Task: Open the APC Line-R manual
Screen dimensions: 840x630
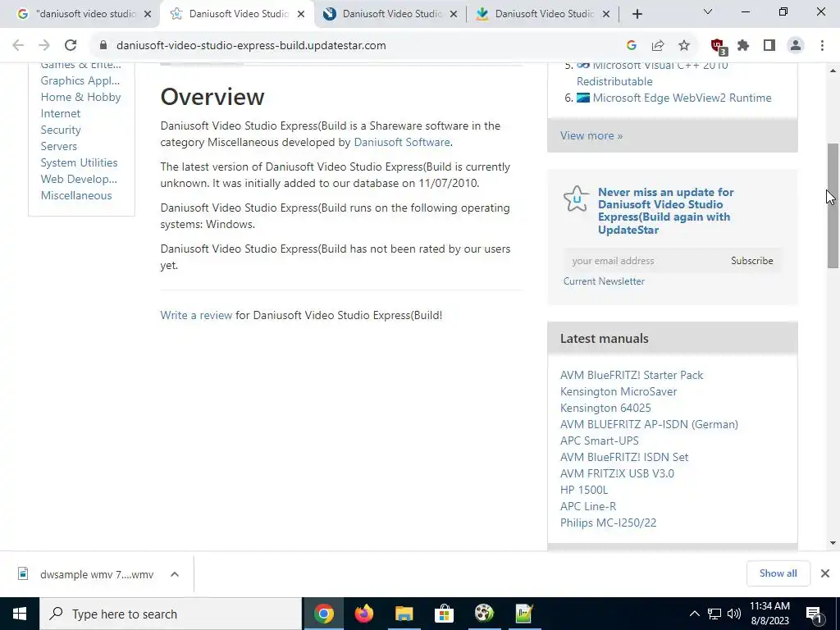Action: pyautogui.click(x=588, y=506)
